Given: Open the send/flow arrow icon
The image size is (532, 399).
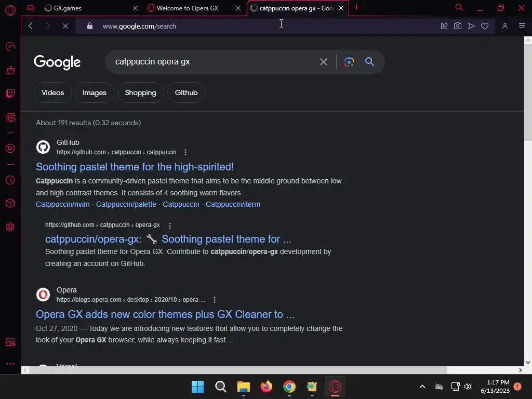Looking at the screenshot, I should click(471, 26).
